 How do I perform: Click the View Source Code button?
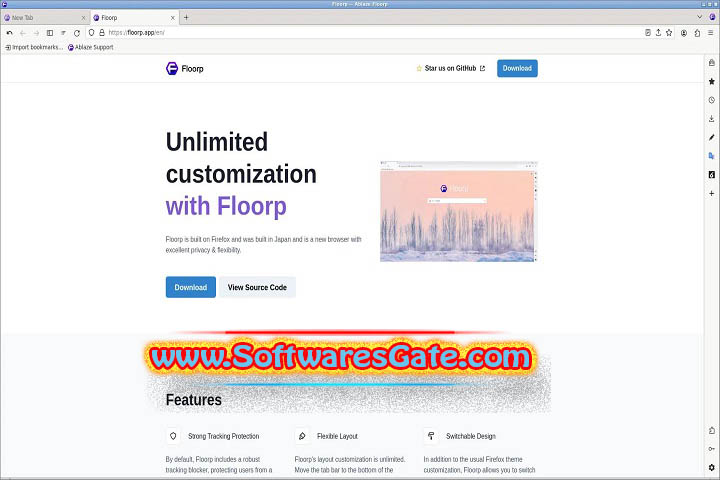click(257, 287)
